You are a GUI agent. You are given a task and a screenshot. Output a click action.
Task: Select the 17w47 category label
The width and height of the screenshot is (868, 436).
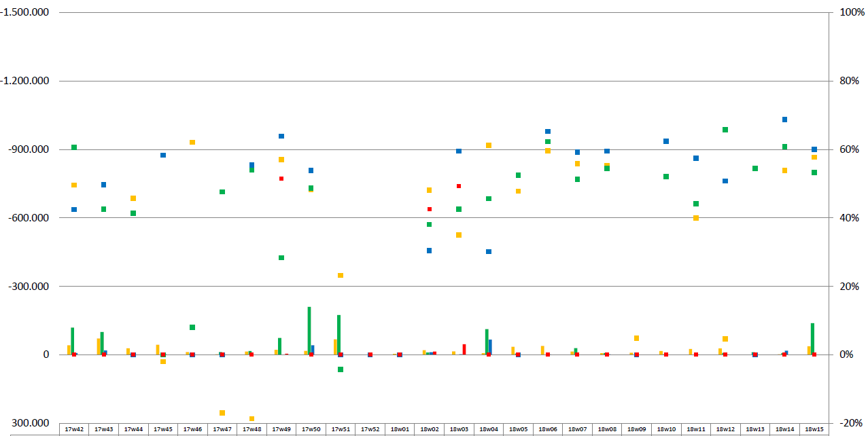(222, 429)
